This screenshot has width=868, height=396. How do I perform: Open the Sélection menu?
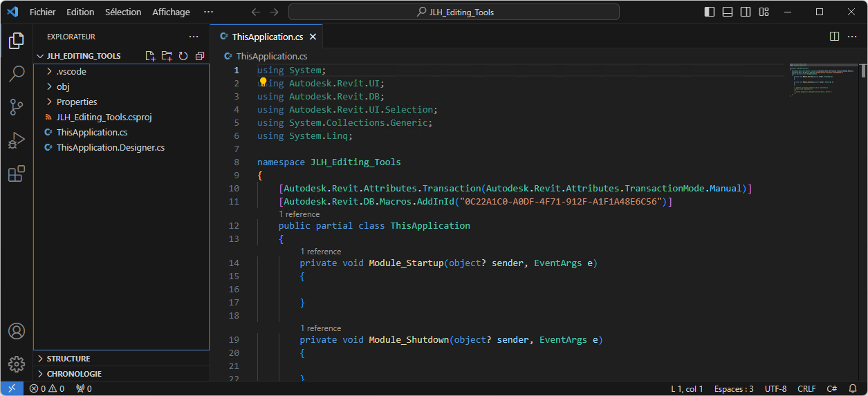(123, 12)
